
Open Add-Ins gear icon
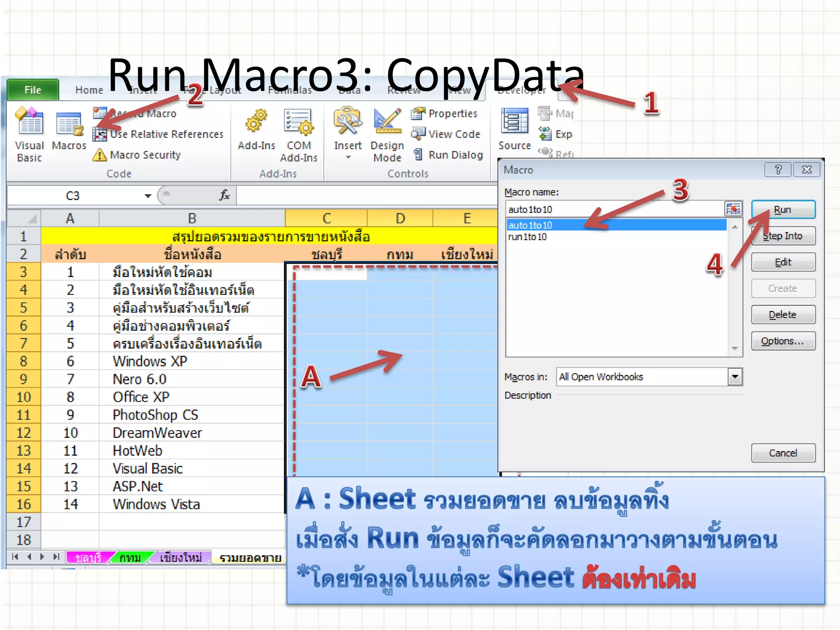pos(256,121)
